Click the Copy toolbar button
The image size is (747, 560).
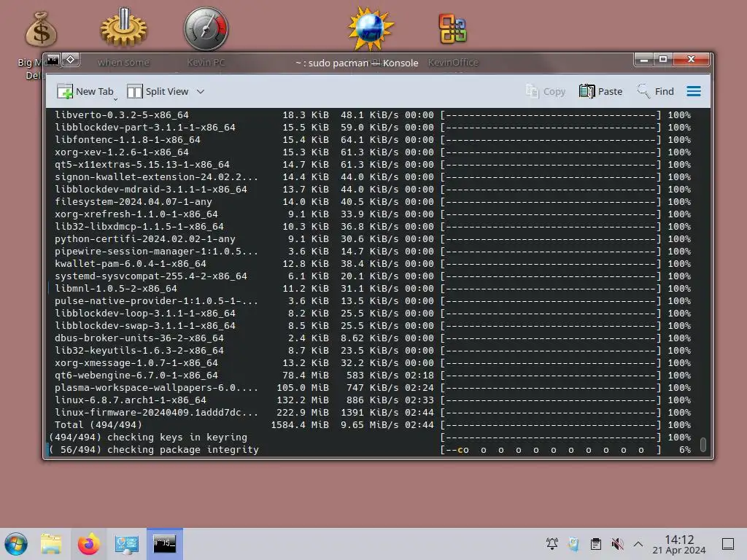point(546,91)
